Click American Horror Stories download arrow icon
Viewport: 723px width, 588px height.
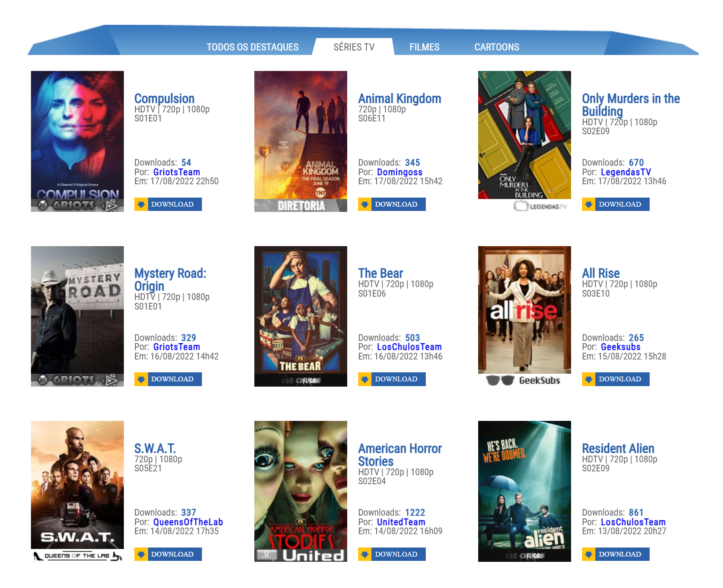[x=365, y=554]
